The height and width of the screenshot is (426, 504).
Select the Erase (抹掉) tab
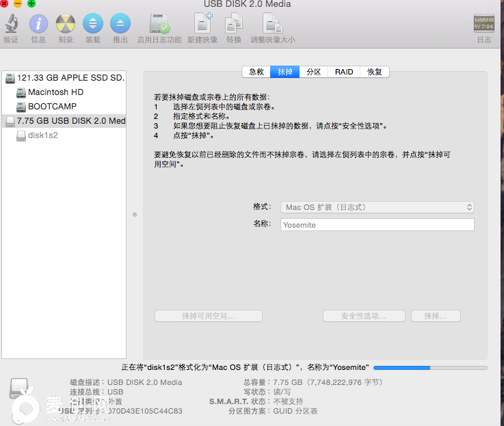pos(284,72)
